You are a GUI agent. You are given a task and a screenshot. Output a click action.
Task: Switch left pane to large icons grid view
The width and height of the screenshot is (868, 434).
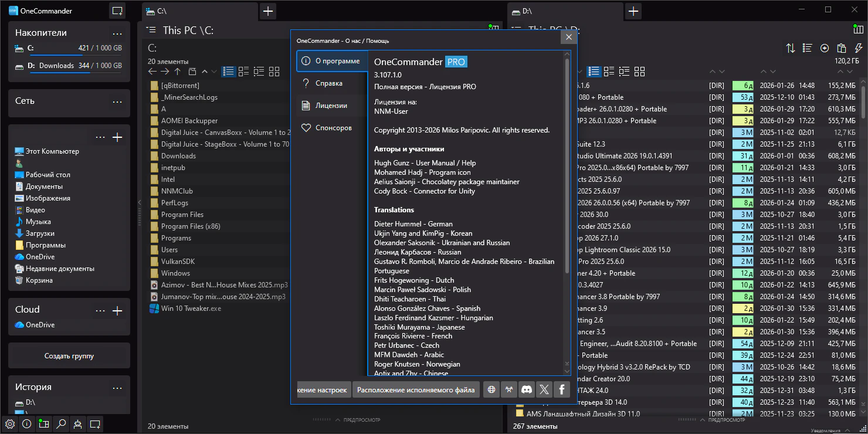point(274,72)
